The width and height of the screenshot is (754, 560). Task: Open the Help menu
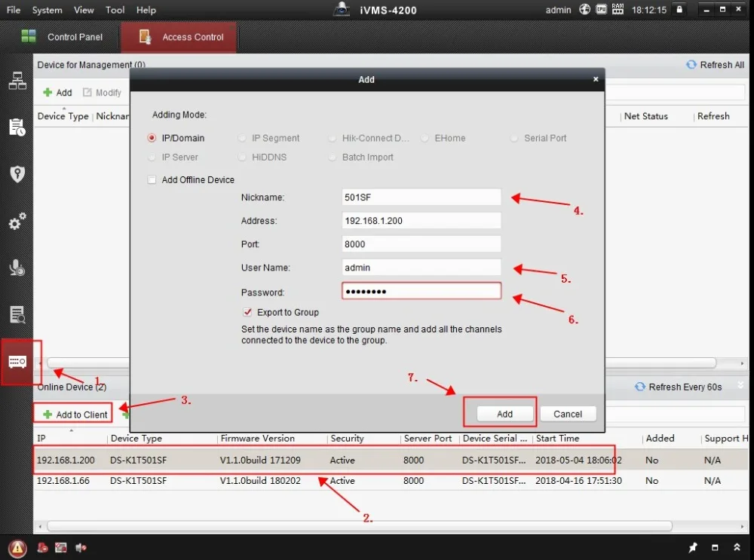[146, 10]
